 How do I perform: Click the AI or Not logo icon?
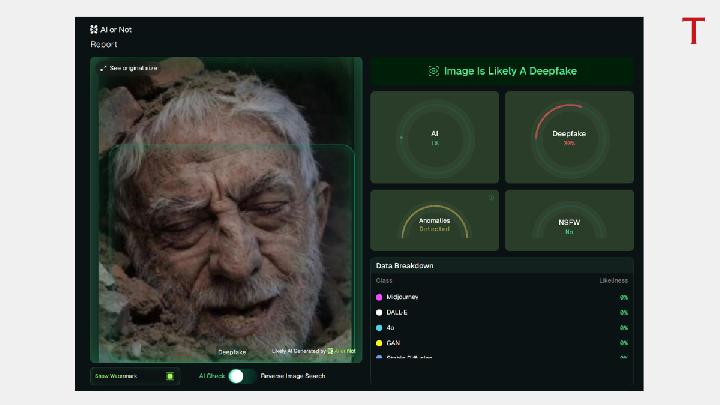pos(94,30)
